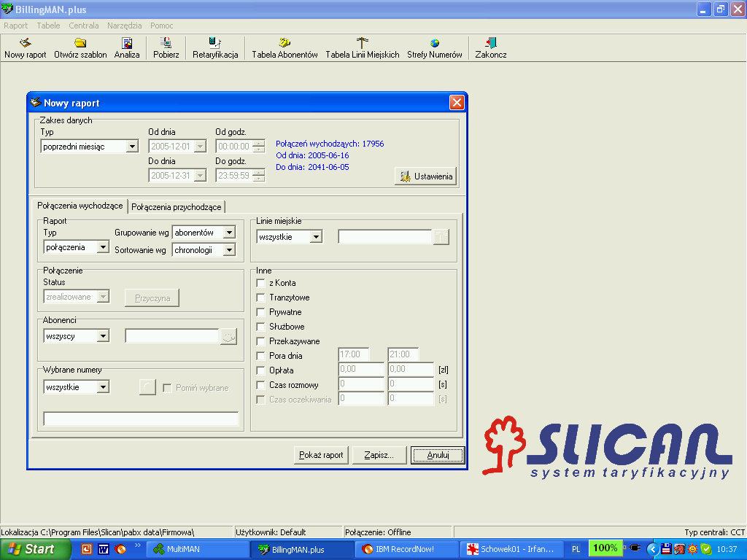Open the Start menu
This screenshot has width=747, height=560.
[x=35, y=549]
